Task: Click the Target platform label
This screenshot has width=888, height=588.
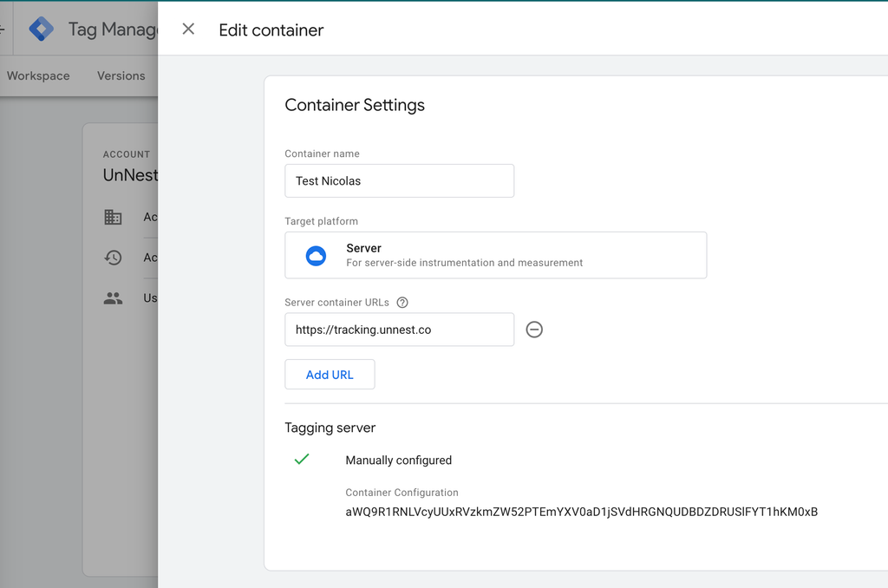Action: pyautogui.click(x=321, y=221)
